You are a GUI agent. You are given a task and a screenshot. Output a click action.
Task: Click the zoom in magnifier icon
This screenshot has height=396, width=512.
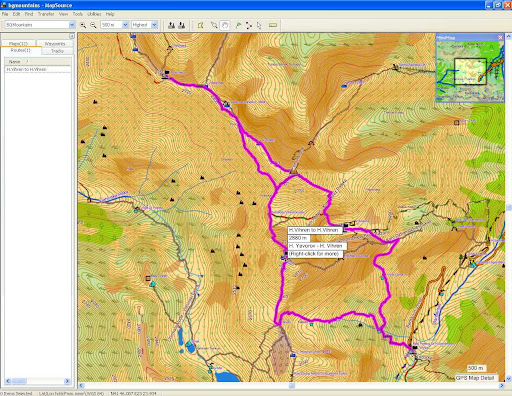click(x=83, y=25)
